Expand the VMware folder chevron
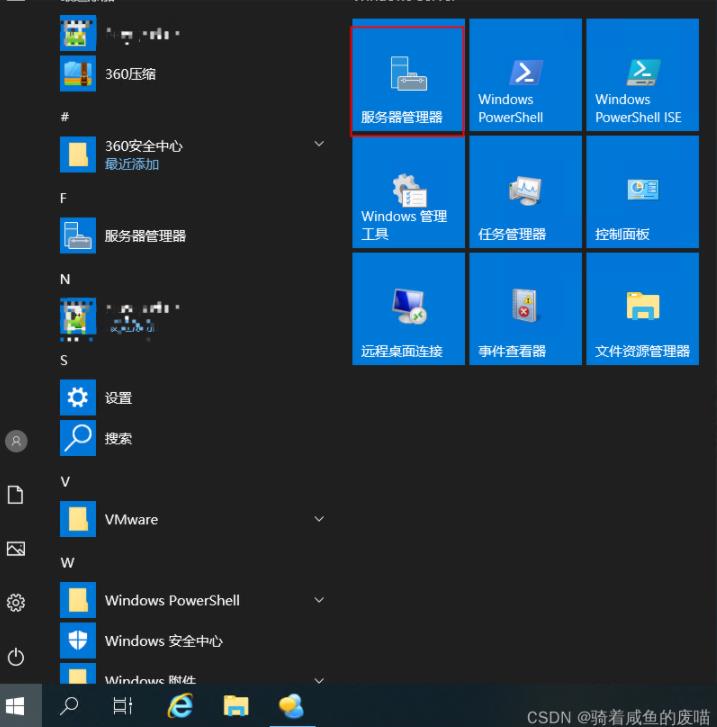The height and width of the screenshot is (727, 717). tap(319, 519)
